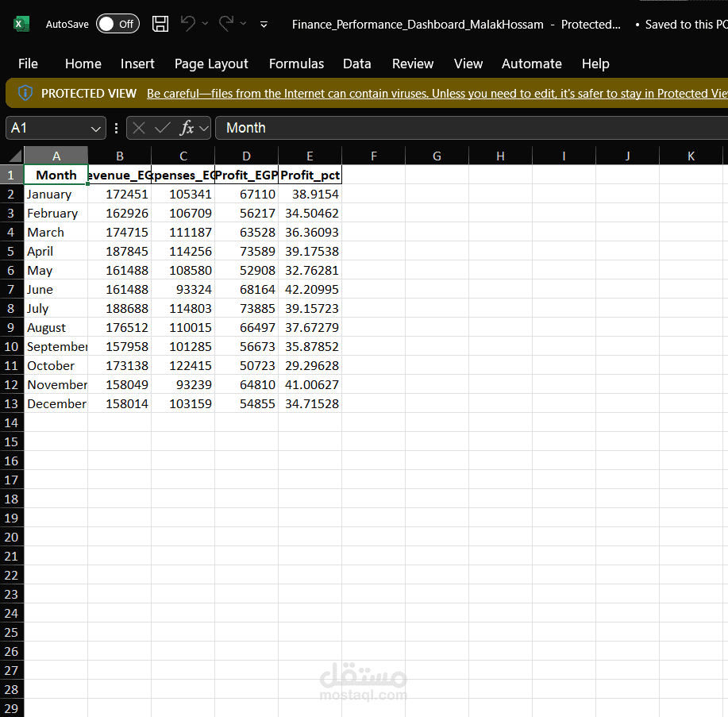Switch to the Insert tab
The height and width of the screenshot is (717, 728).
pyautogui.click(x=137, y=64)
